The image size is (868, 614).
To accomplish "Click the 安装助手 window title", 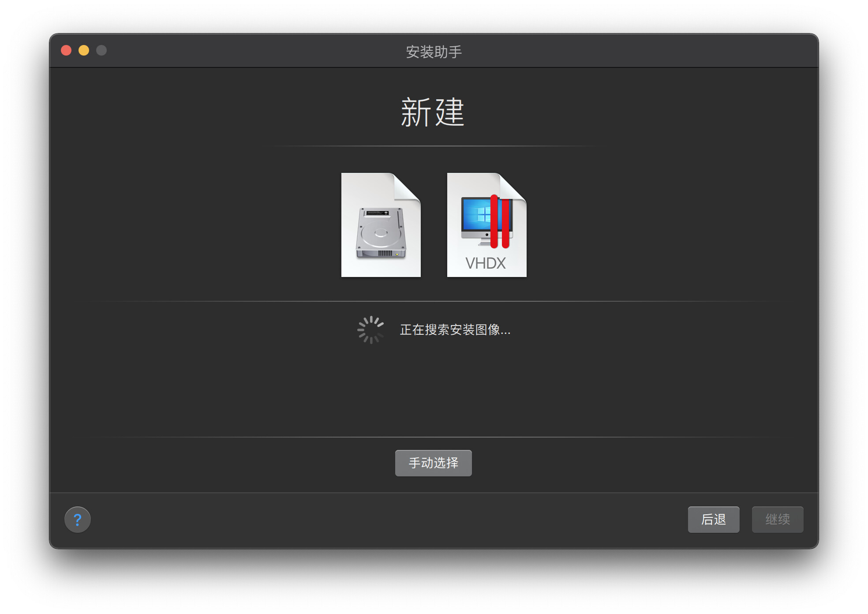I will (434, 52).
